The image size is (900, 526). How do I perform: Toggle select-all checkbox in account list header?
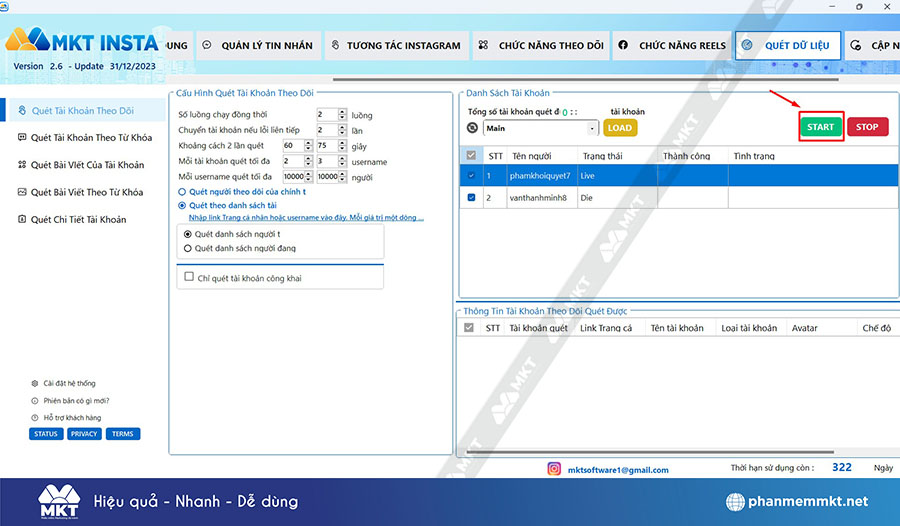[471, 155]
